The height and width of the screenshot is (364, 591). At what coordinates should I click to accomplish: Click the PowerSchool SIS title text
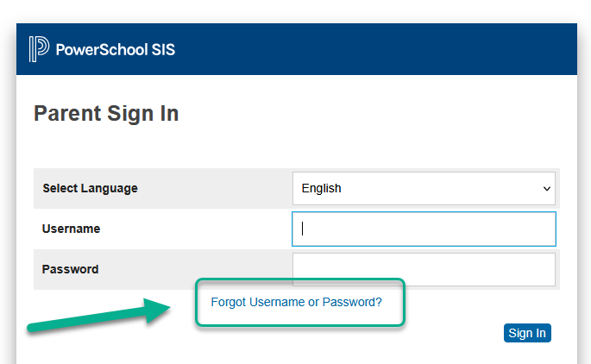click(116, 50)
